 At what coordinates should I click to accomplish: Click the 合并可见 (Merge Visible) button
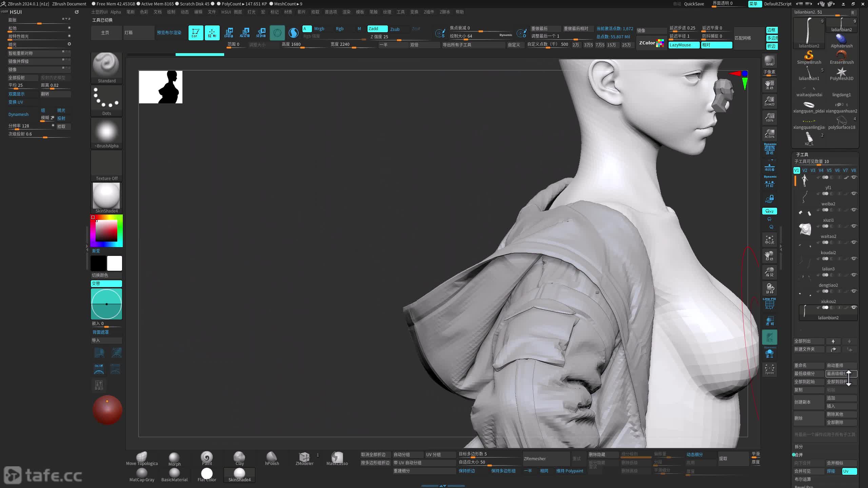click(809, 471)
